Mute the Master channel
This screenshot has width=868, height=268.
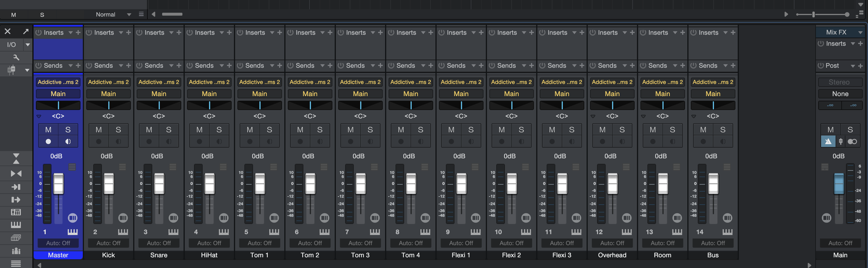pos(49,130)
